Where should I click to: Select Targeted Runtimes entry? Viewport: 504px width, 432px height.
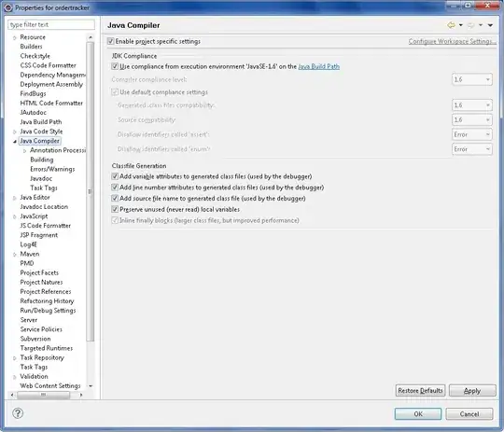47,348
